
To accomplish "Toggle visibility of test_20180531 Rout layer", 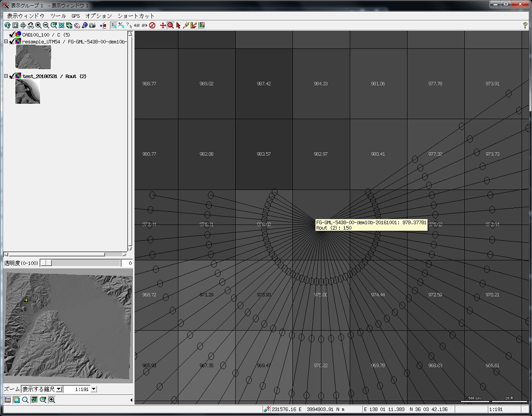I will 12,76.
